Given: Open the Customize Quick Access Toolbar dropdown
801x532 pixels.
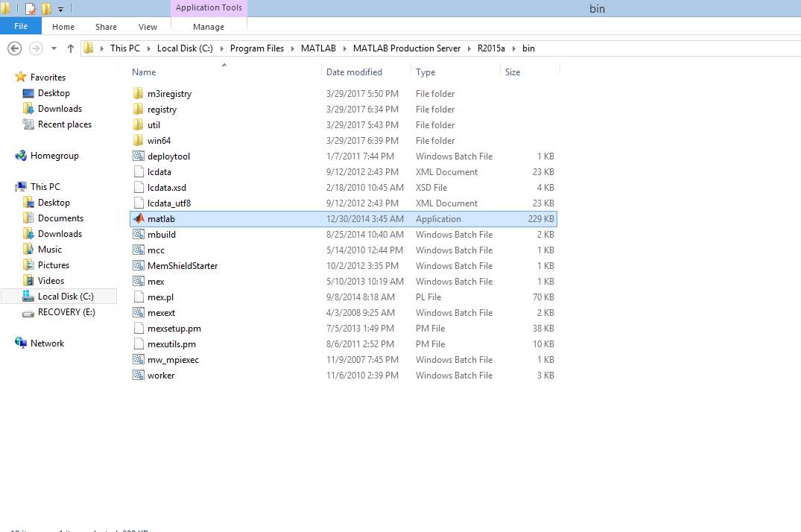Looking at the screenshot, I should click(x=60, y=8).
